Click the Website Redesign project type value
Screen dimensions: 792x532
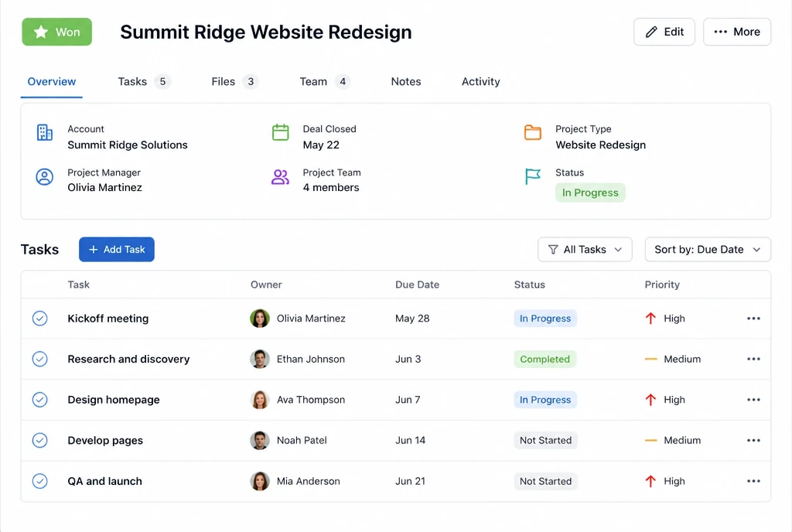coord(600,145)
